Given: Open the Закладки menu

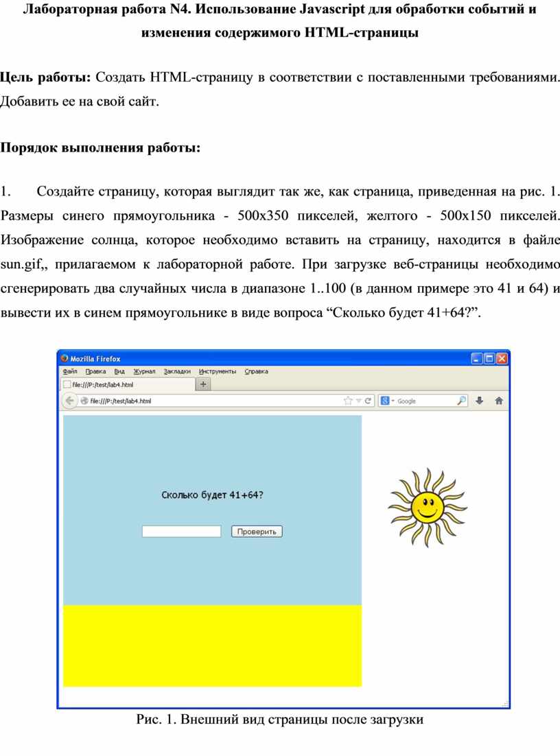Looking at the screenshot, I should [177, 371].
